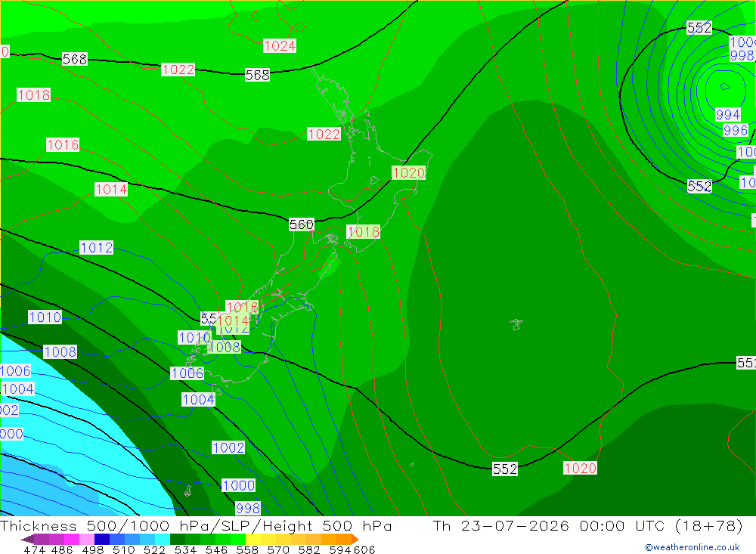The height and width of the screenshot is (554, 756).
Task: Select the bright yellow legend swatch
Action: point(253,539)
